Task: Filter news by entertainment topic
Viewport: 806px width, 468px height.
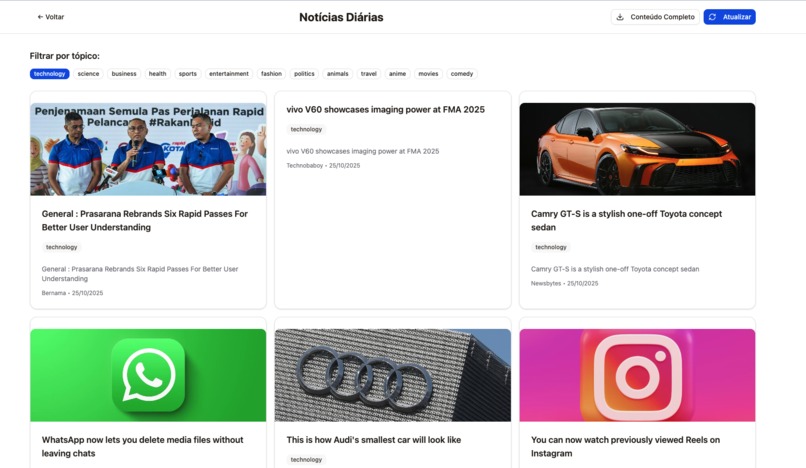Action: coord(229,74)
